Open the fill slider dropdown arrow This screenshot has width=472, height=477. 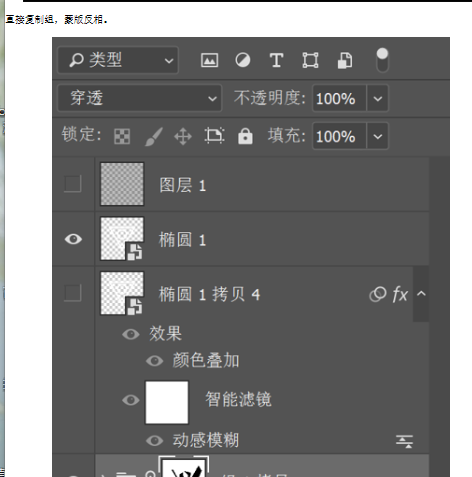[x=377, y=136]
